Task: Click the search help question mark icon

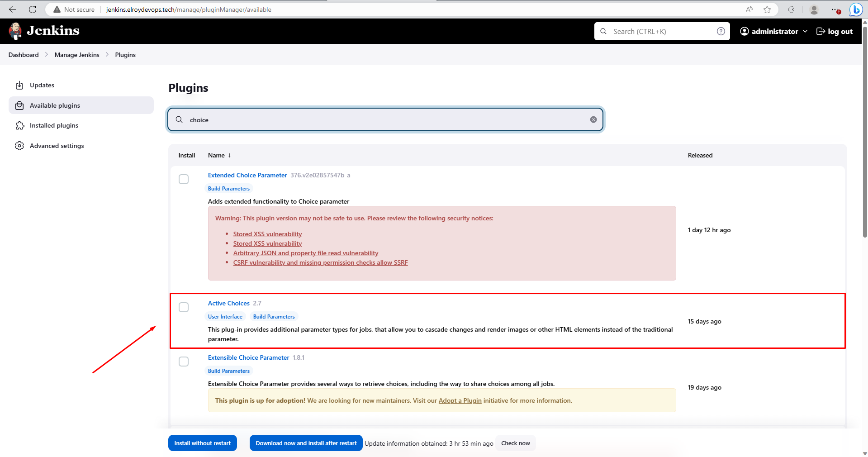Action: (721, 31)
